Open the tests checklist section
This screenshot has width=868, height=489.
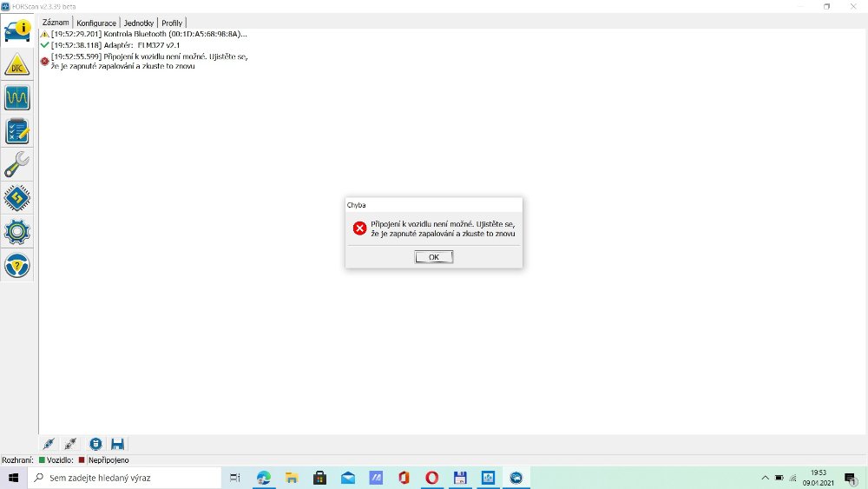click(17, 131)
